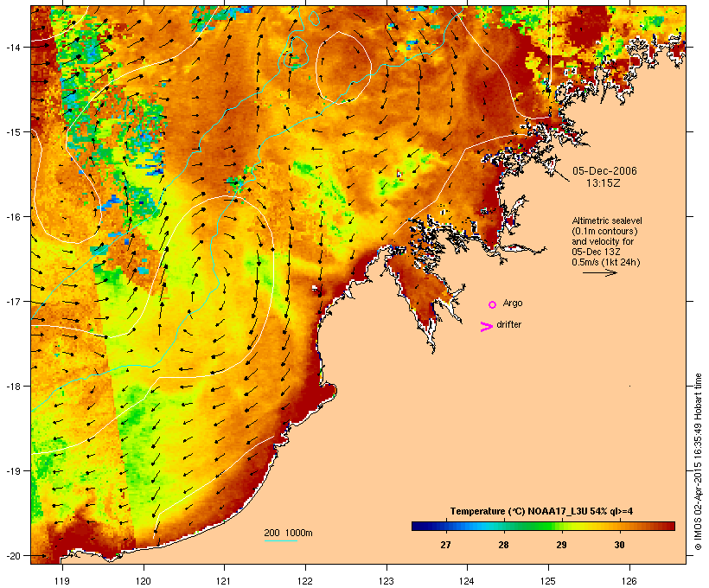Click the '05-Dec 13Z' text line

coord(596,252)
